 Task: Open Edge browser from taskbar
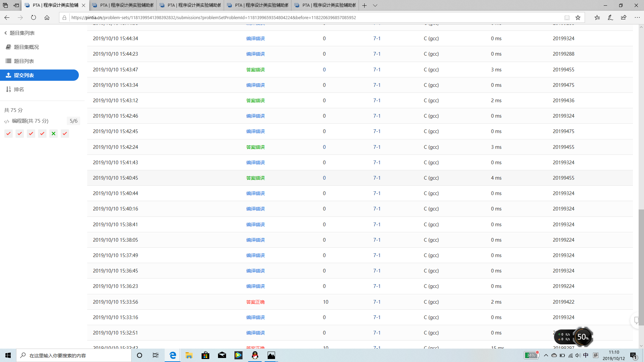point(173,355)
